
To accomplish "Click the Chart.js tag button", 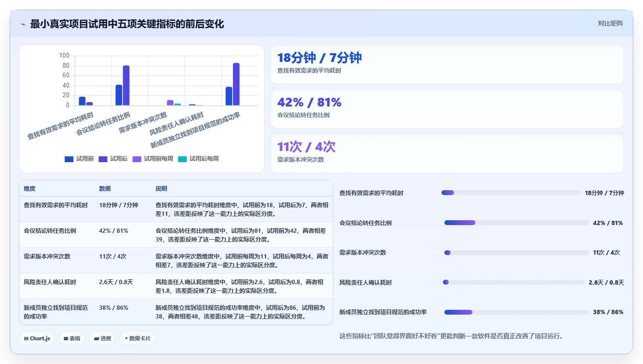I will click(37, 338).
